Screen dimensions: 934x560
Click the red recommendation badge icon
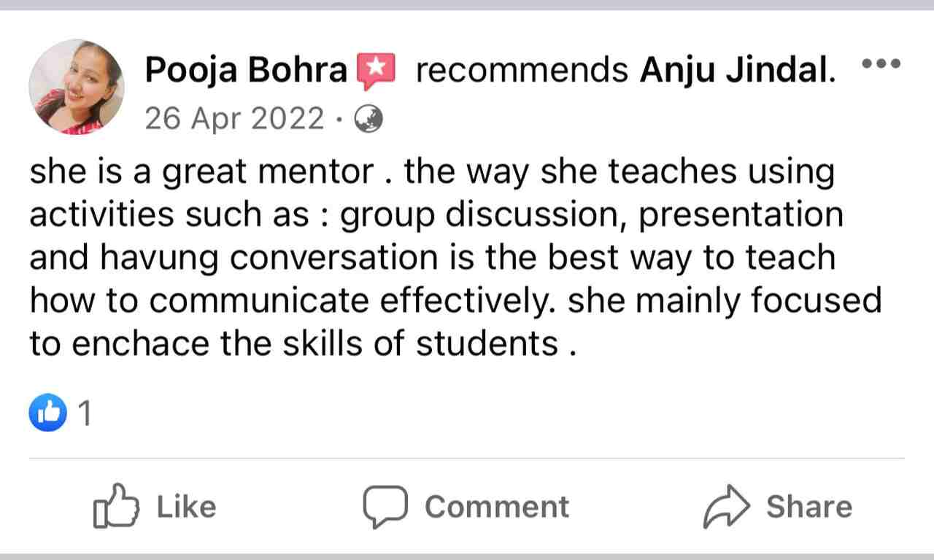(377, 69)
